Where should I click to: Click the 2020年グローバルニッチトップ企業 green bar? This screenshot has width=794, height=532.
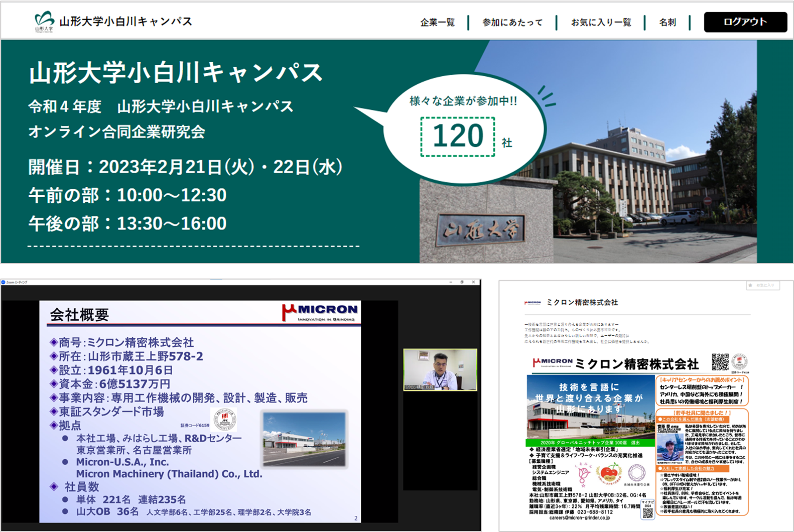[591, 443]
